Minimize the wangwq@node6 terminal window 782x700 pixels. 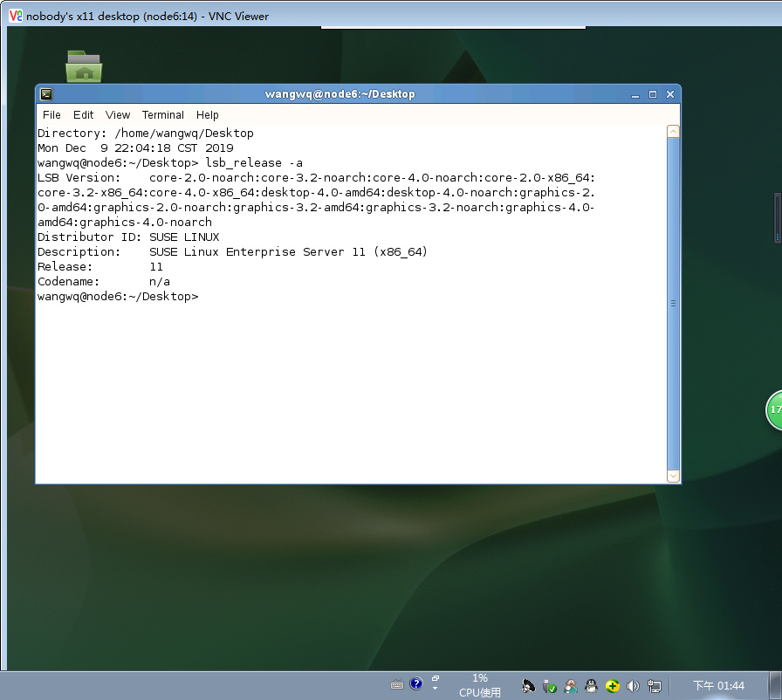(x=635, y=95)
